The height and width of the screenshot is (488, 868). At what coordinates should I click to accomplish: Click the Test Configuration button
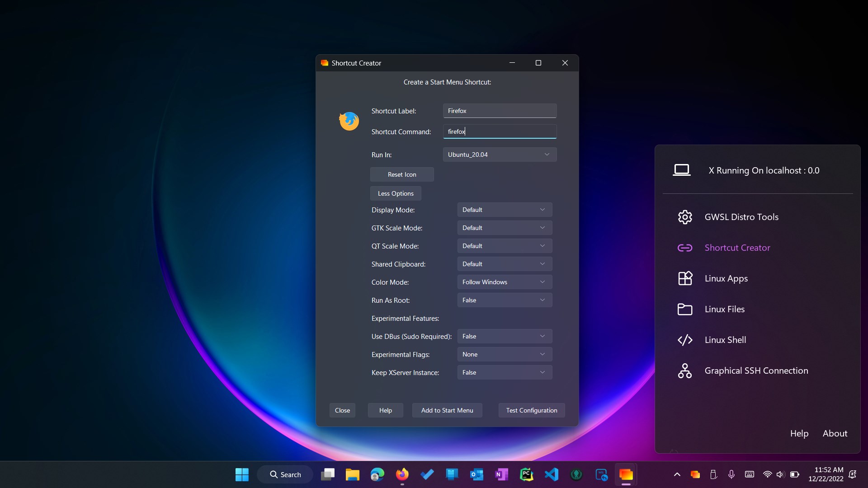[531, 410]
